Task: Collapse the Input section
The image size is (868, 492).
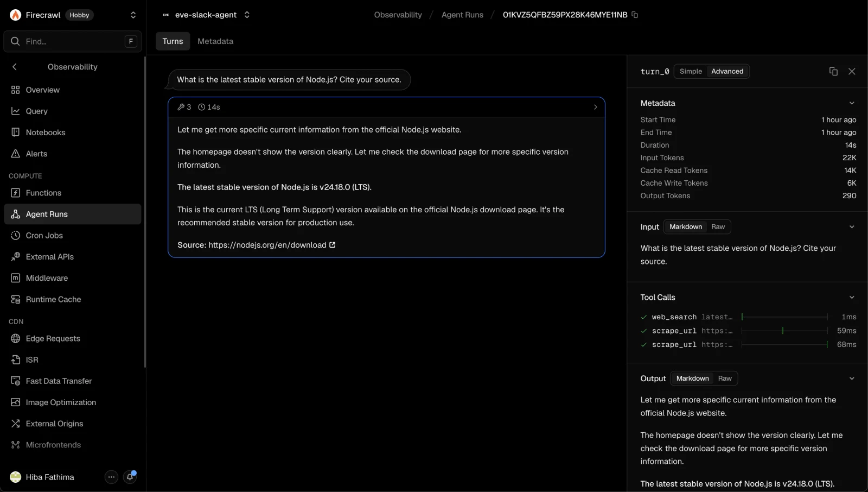Action: [x=852, y=227]
